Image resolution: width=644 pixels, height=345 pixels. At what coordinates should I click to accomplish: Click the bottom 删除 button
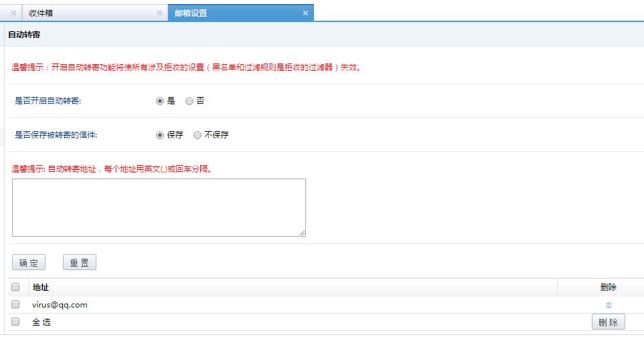point(609,322)
